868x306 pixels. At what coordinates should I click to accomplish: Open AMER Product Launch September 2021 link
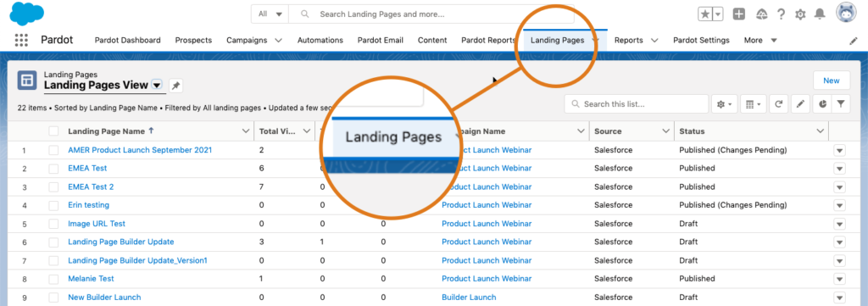click(x=140, y=150)
